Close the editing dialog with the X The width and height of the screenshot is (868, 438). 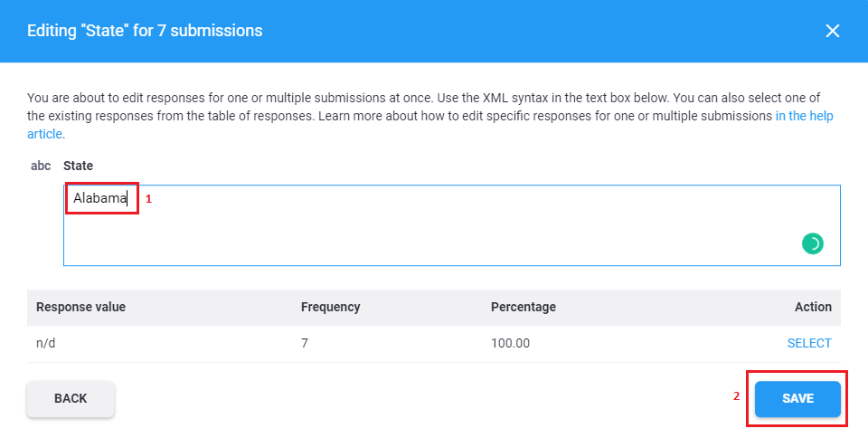click(833, 31)
